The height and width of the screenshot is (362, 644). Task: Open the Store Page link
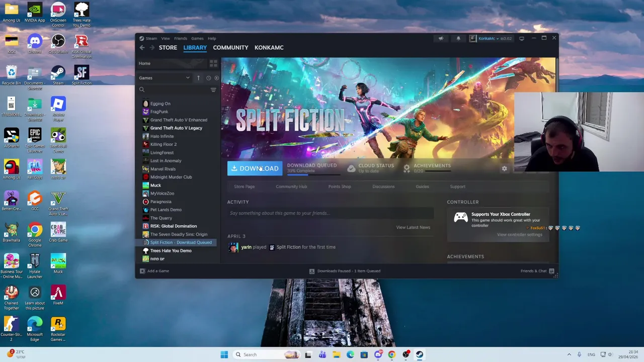244,187
